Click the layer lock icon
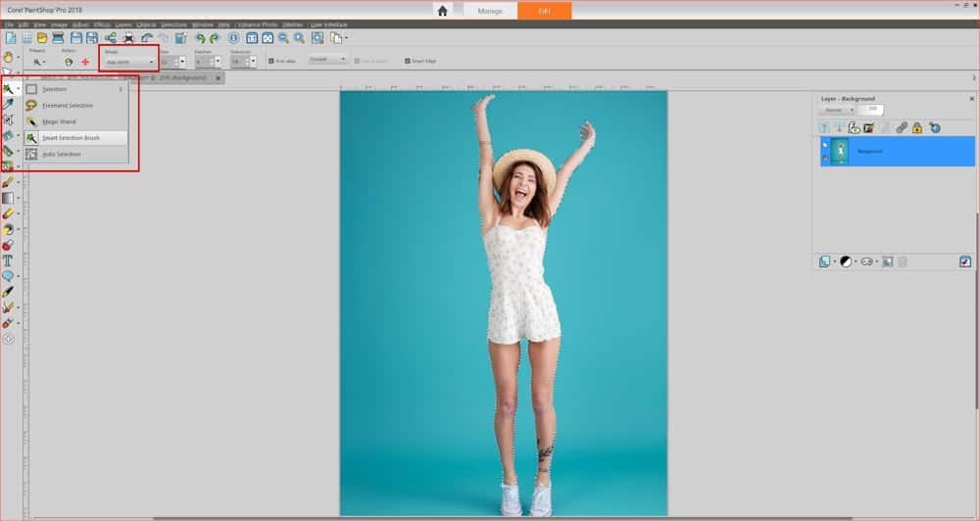Image resolution: width=980 pixels, height=521 pixels. [917, 127]
